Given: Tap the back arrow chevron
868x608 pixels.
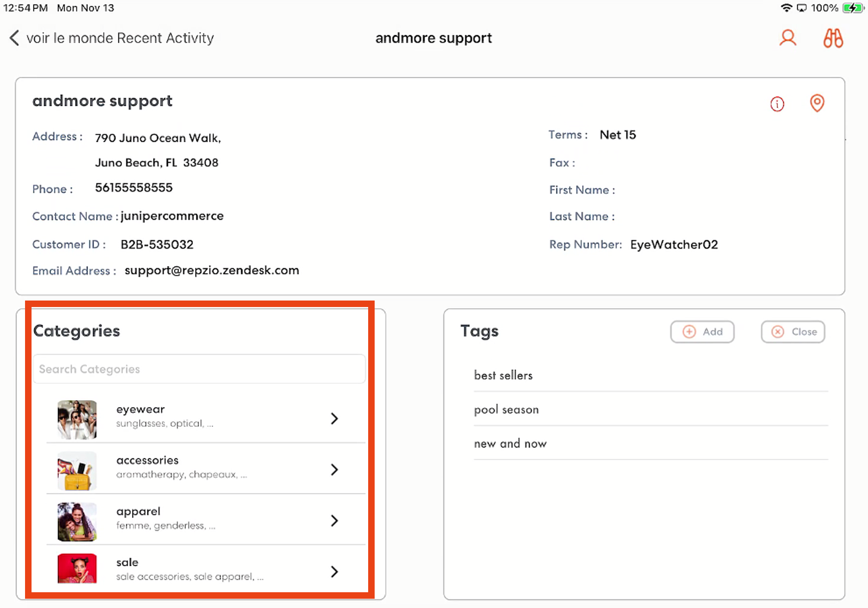Looking at the screenshot, I should pyautogui.click(x=14, y=38).
